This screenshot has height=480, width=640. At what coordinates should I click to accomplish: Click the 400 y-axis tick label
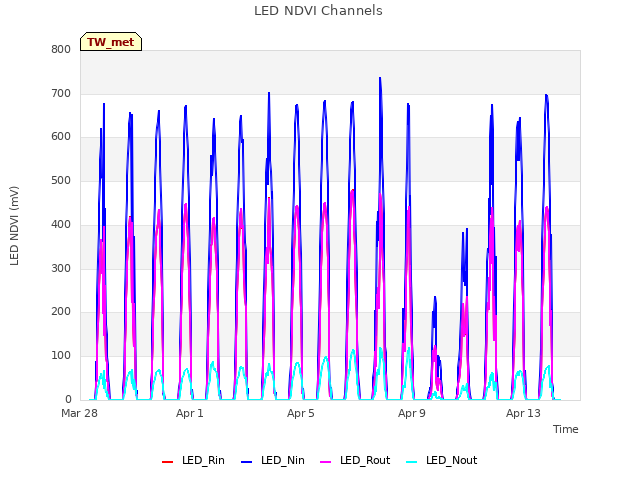pyautogui.click(x=61, y=224)
